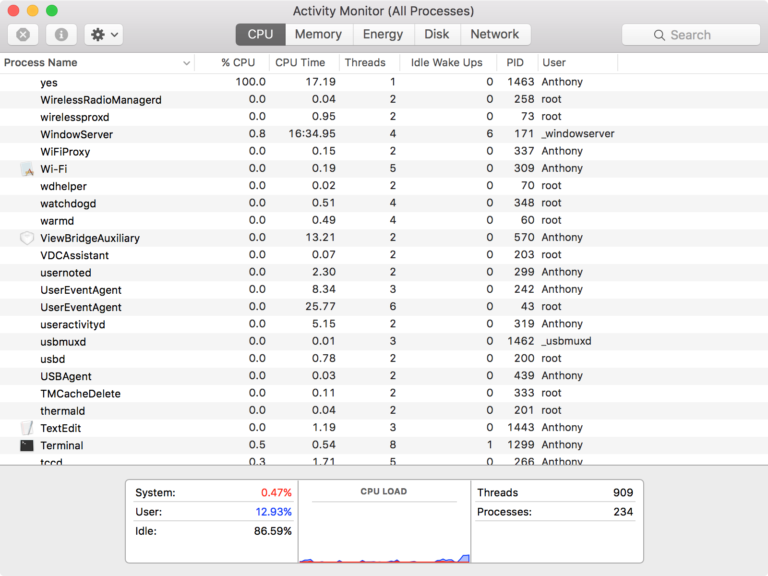The height and width of the screenshot is (576, 768).
Task: Select the TMCacheDelete process
Action: (x=384, y=394)
